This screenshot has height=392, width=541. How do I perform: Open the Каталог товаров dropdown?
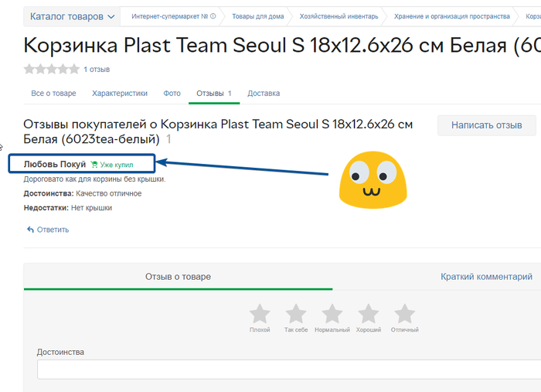(x=73, y=16)
